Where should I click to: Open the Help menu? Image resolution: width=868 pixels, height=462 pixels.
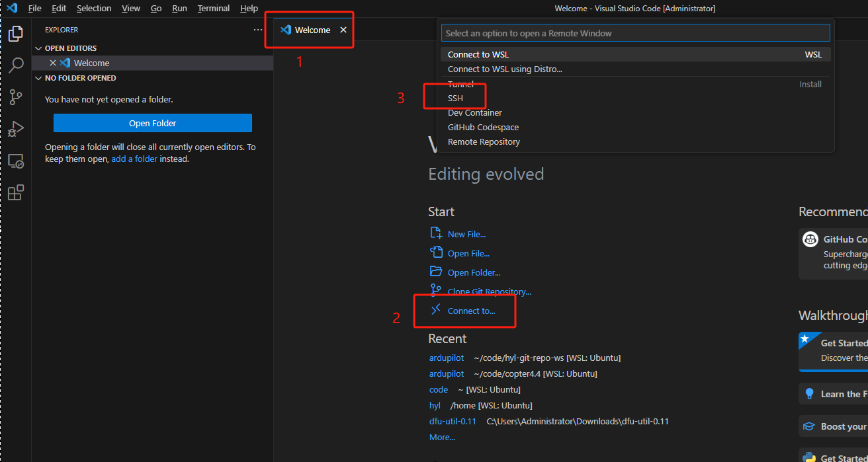coord(249,8)
